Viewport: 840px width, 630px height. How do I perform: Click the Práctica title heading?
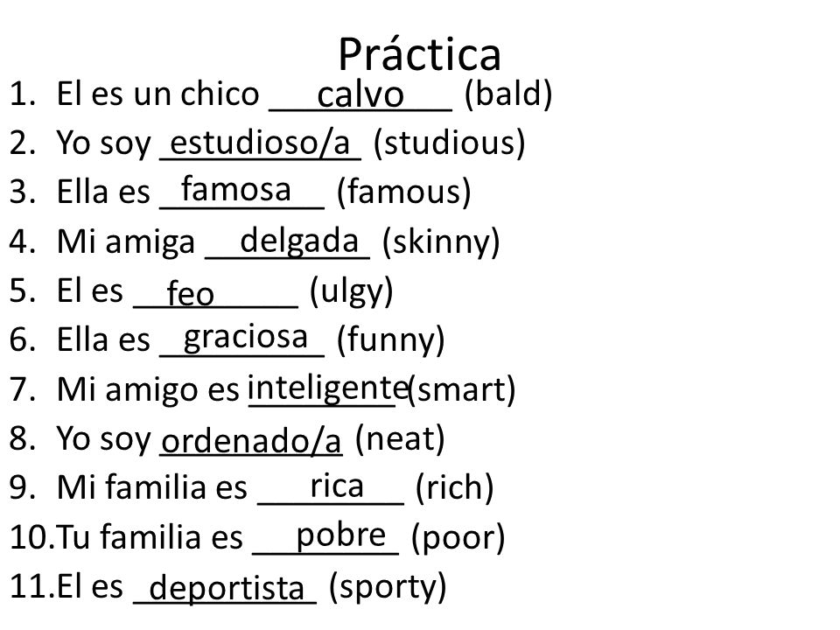(x=419, y=53)
